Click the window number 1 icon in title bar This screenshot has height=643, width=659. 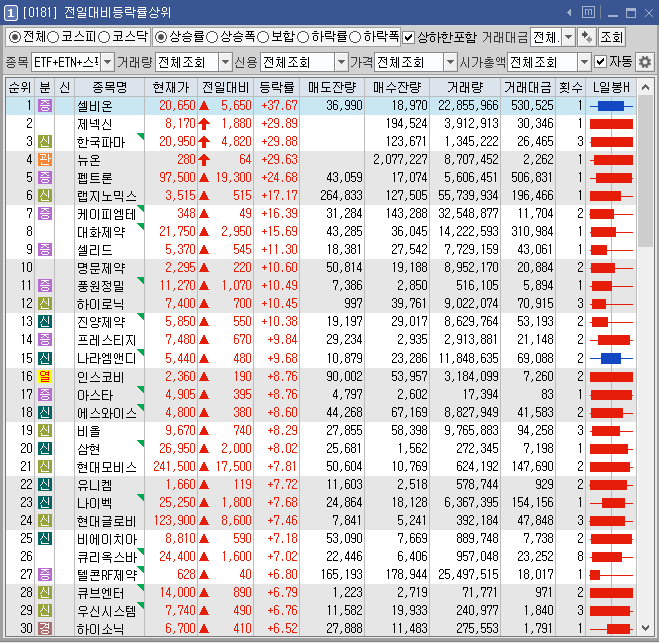click(x=11, y=13)
